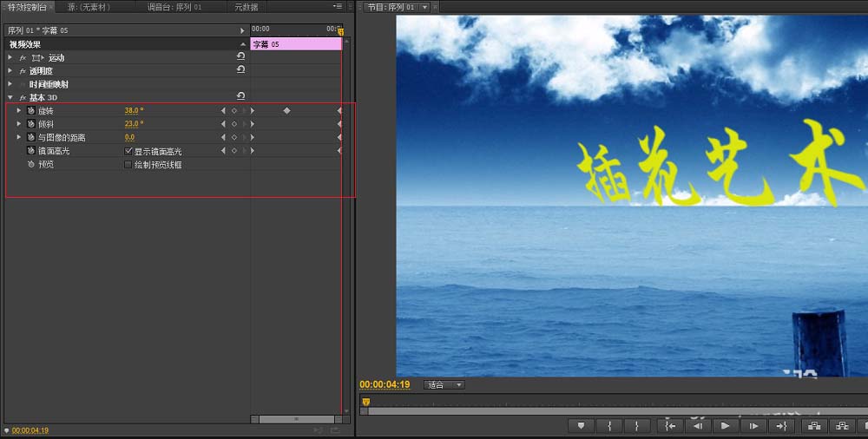Switch to 元数据 tab
Screen dimensions: 868x439
pos(247,7)
